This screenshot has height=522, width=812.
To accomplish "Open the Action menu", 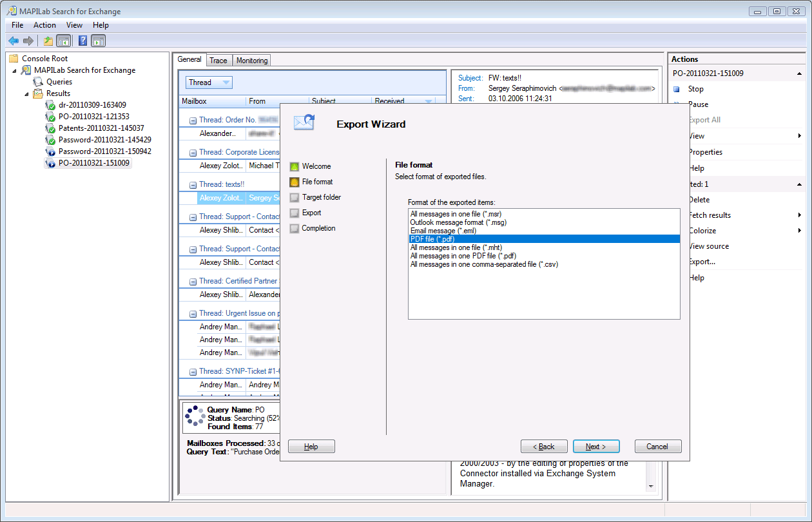I will point(44,25).
